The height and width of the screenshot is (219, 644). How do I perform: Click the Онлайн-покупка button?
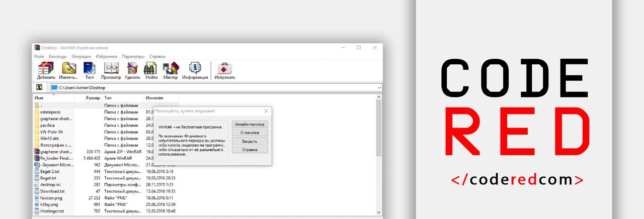click(x=250, y=124)
